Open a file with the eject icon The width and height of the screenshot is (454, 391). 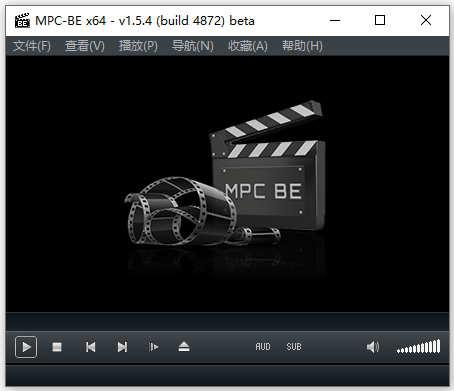coord(184,347)
